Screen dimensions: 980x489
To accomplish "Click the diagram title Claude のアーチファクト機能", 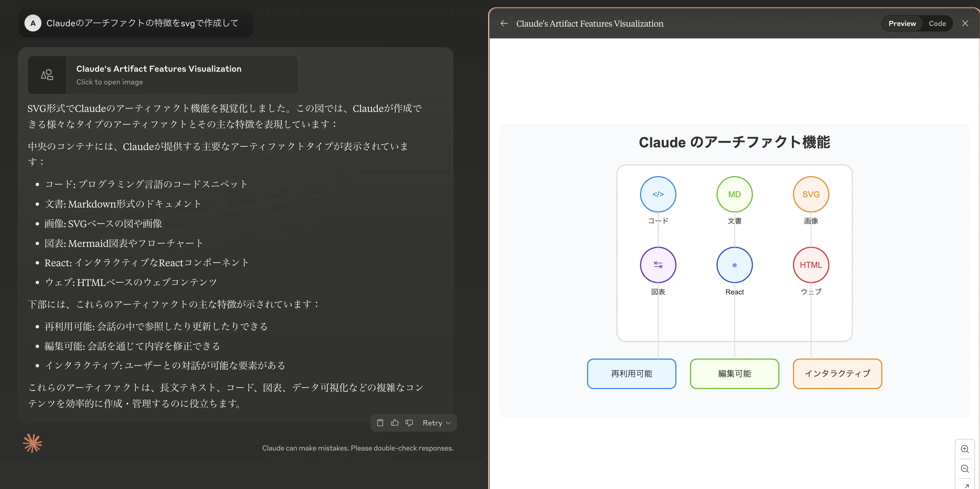I will point(734,142).
